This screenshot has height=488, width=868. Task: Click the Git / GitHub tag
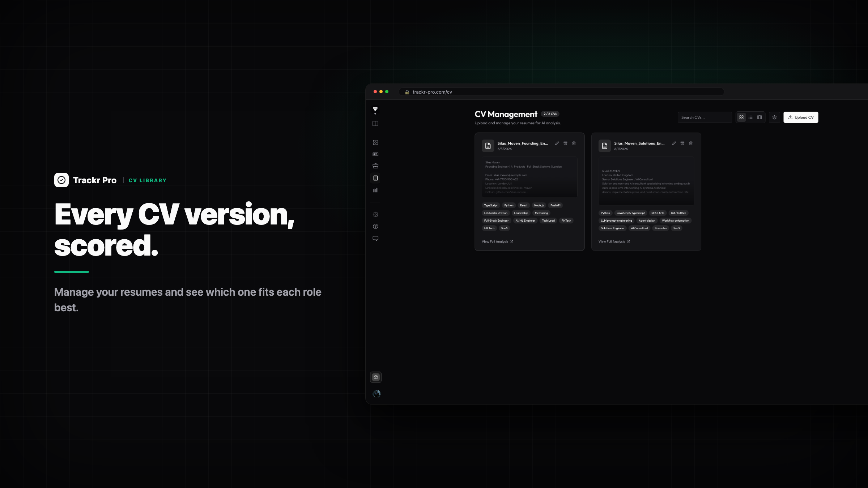678,213
